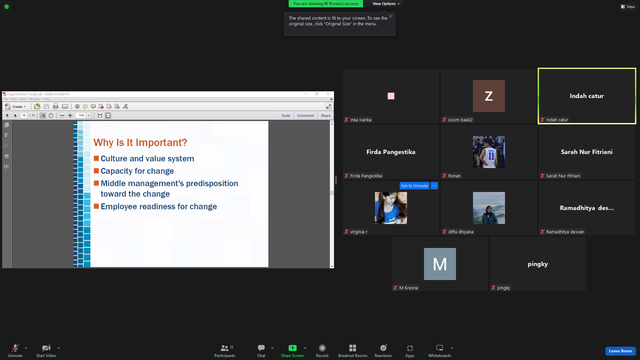Open the Tools pane in Acrobat
Viewport: 640px width, 360px height.
pos(286,116)
